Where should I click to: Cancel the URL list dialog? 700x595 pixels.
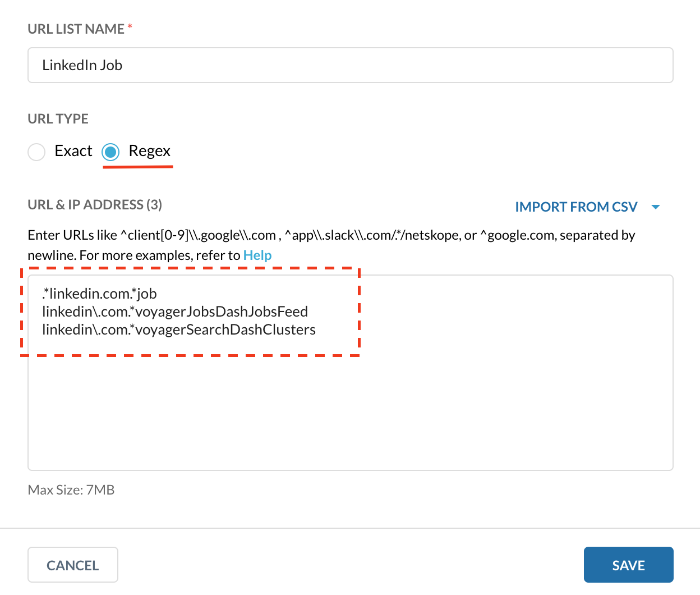tap(73, 565)
